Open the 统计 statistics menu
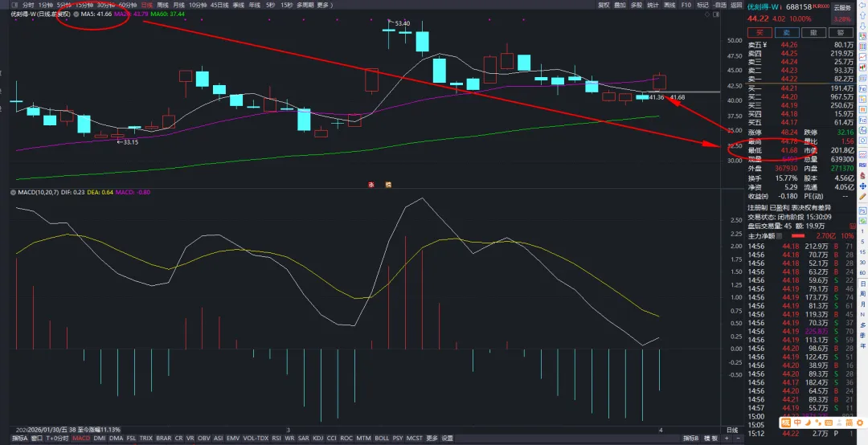The image size is (868, 445). [x=653, y=5]
